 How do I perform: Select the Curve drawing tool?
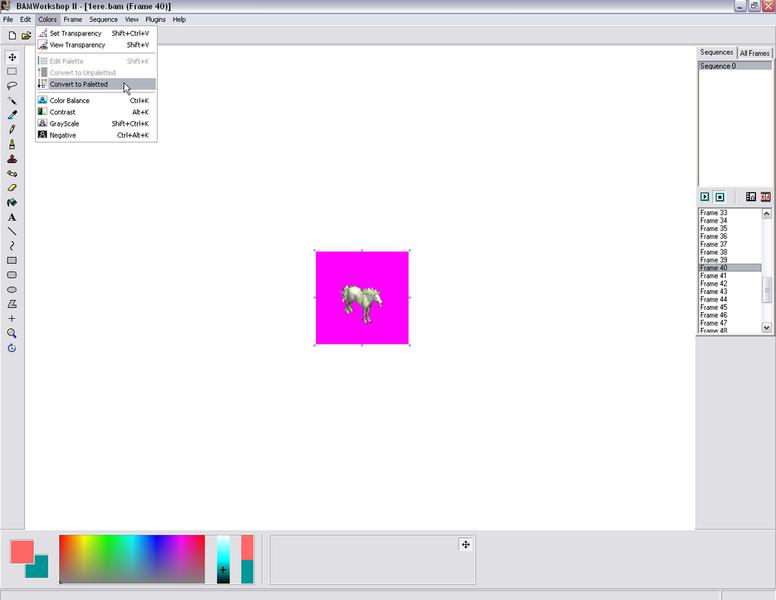(x=12, y=246)
